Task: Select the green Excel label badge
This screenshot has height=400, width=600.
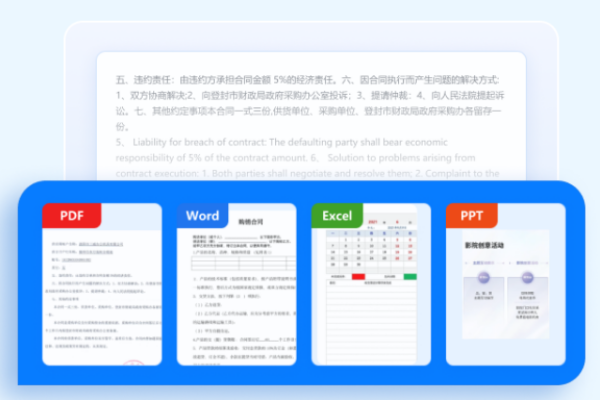Action: (337, 216)
